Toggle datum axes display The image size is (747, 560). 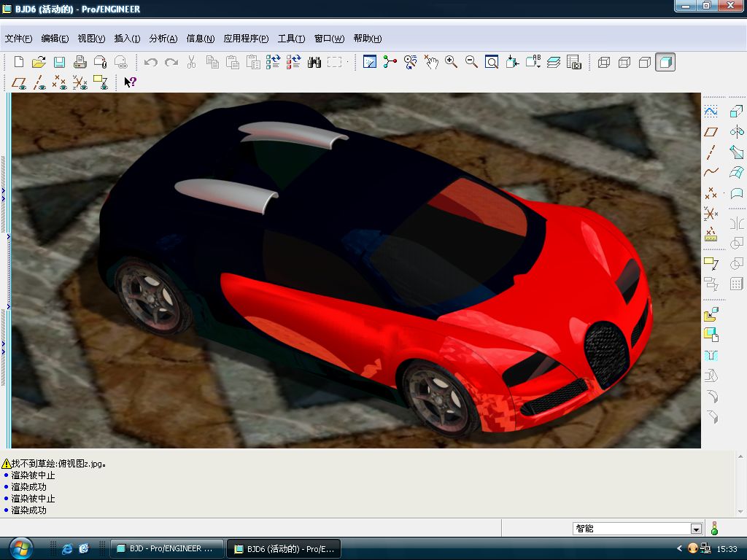[39, 82]
